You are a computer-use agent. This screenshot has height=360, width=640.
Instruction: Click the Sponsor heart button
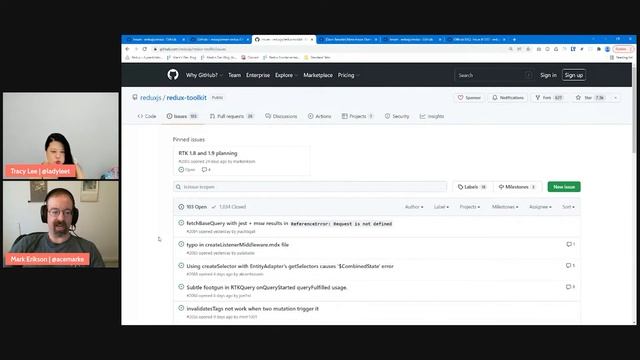469,98
